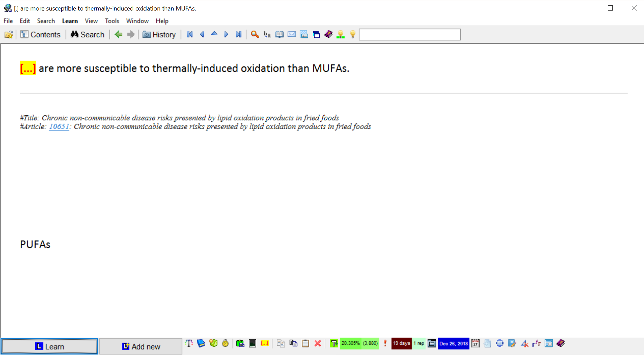This screenshot has height=355, width=644.
Task: Click the red exclamation mark icon
Action: [x=385, y=343]
